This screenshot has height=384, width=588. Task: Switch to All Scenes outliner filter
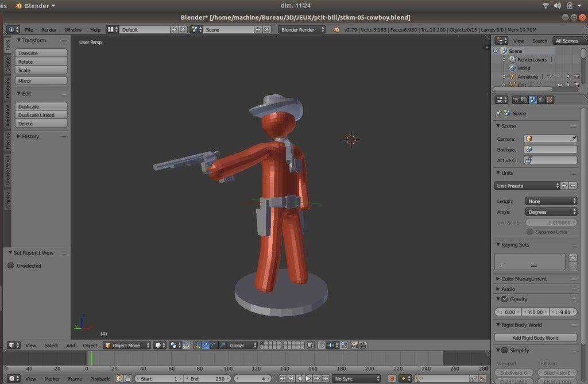click(567, 41)
